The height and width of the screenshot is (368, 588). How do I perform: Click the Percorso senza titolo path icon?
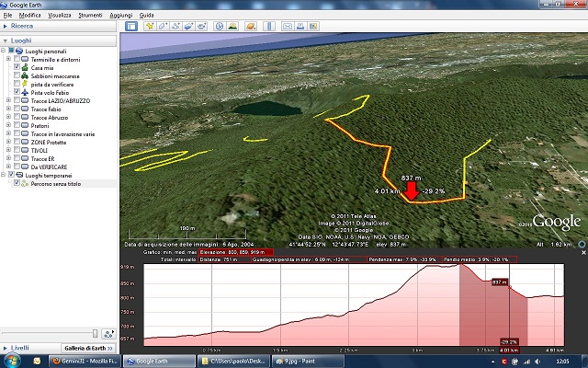[x=25, y=184]
